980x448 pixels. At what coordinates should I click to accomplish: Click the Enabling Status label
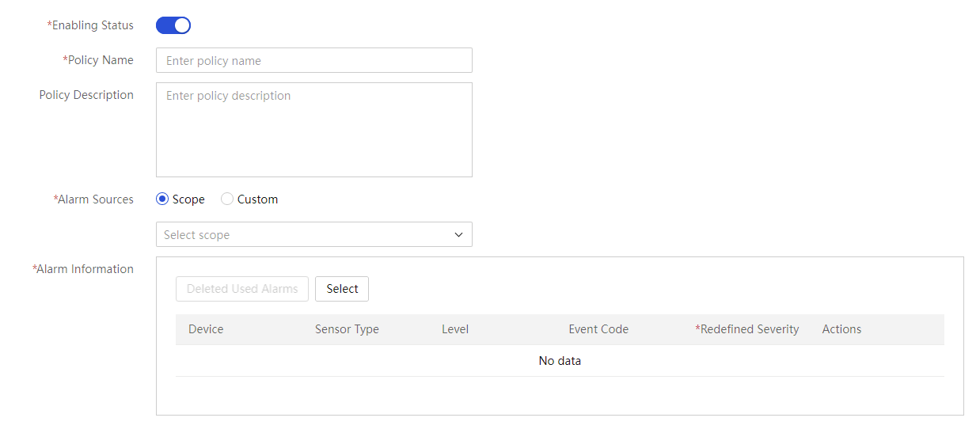click(x=90, y=25)
